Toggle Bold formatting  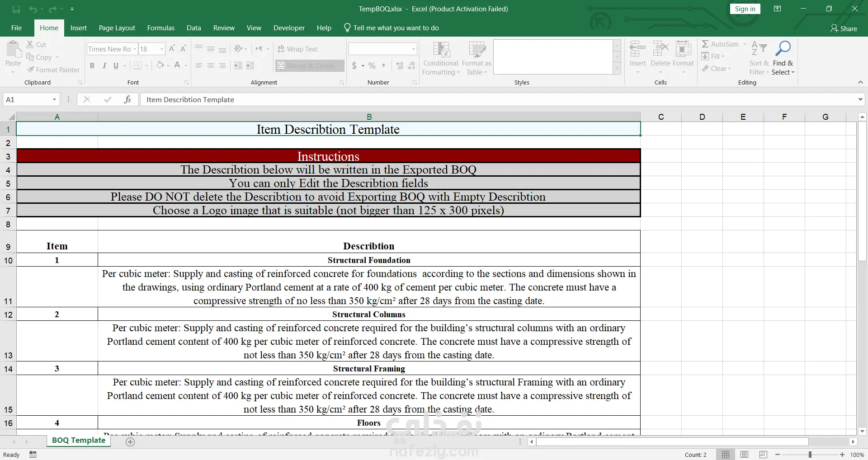[92, 66]
